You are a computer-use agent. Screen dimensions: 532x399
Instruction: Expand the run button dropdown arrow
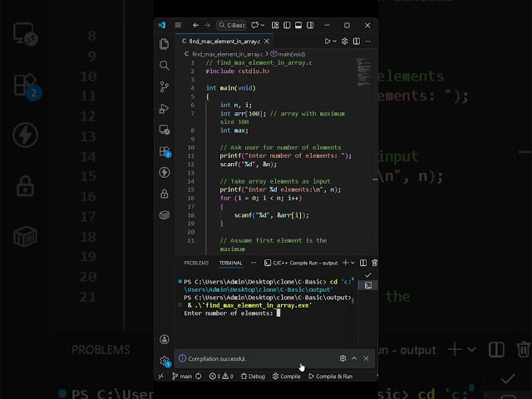[334, 41]
